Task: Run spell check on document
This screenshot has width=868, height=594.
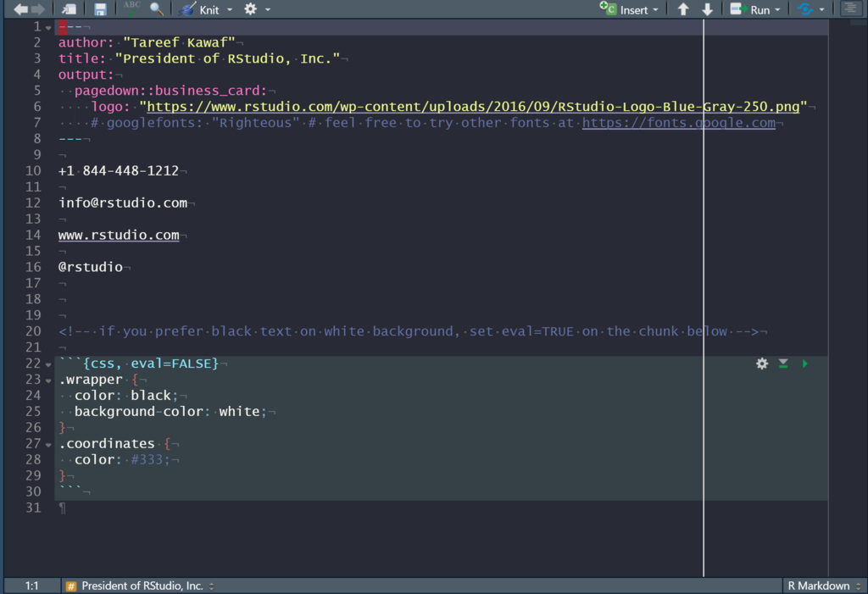Action: tap(131, 8)
